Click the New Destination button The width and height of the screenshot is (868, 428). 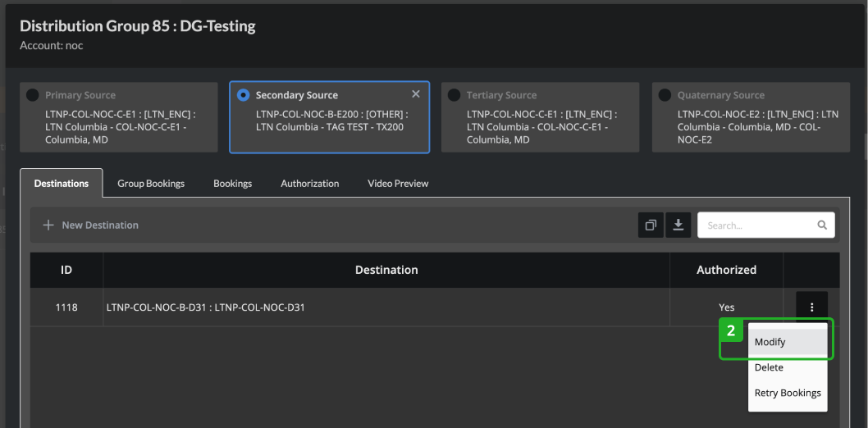coord(91,225)
